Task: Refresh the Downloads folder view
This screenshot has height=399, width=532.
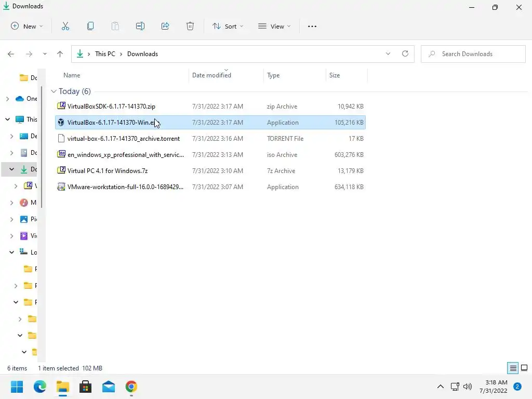Action: point(405,54)
